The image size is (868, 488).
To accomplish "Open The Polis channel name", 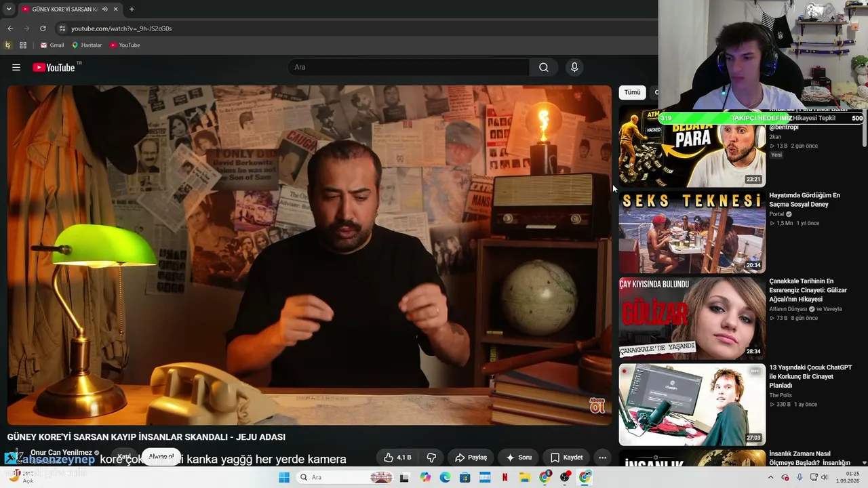I will tap(780, 395).
